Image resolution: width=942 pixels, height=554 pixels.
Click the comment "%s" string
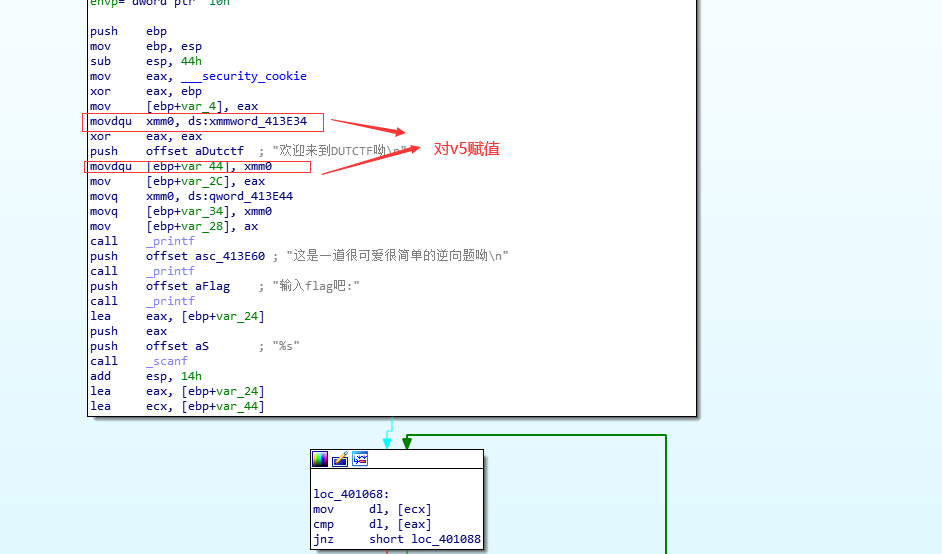(x=286, y=346)
